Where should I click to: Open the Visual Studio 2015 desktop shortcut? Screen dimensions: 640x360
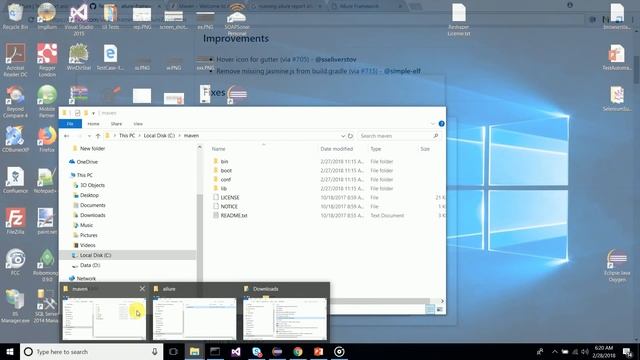pyautogui.click(x=78, y=19)
